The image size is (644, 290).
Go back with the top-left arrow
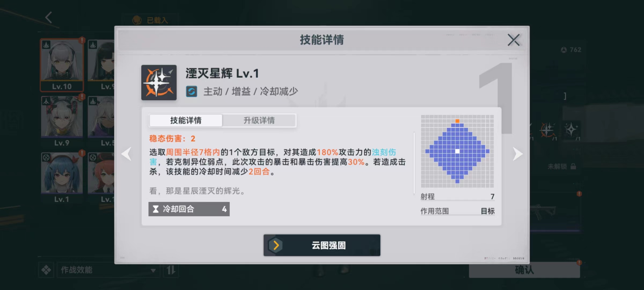[x=49, y=17]
